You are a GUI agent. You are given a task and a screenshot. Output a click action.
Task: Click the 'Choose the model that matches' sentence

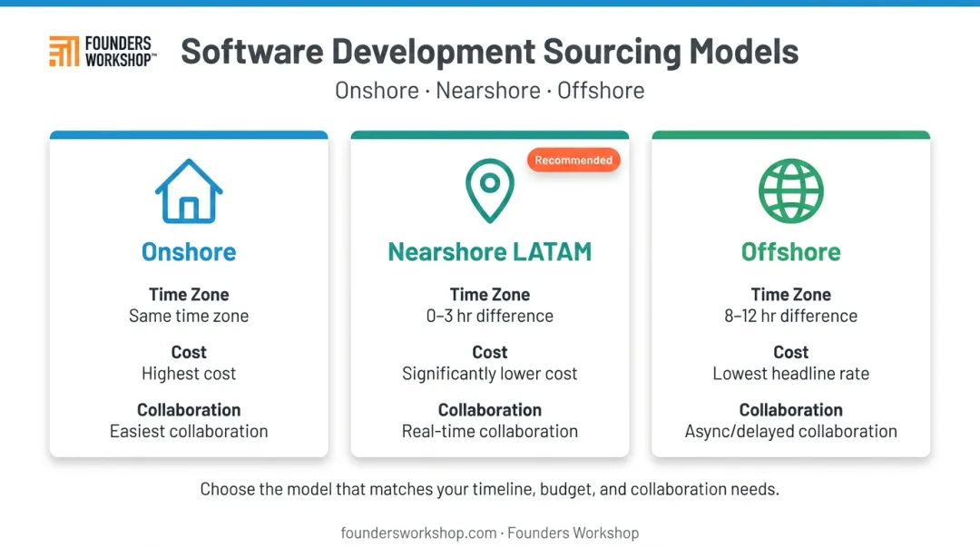click(490, 489)
